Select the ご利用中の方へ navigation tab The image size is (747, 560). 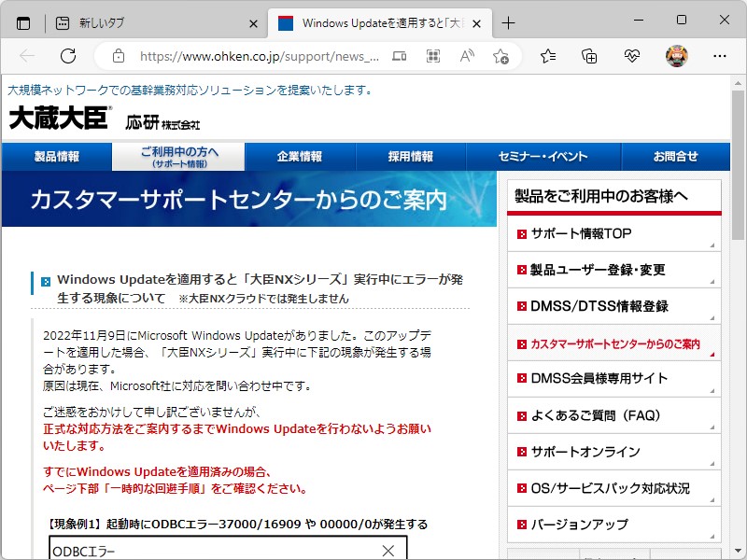[177, 156]
